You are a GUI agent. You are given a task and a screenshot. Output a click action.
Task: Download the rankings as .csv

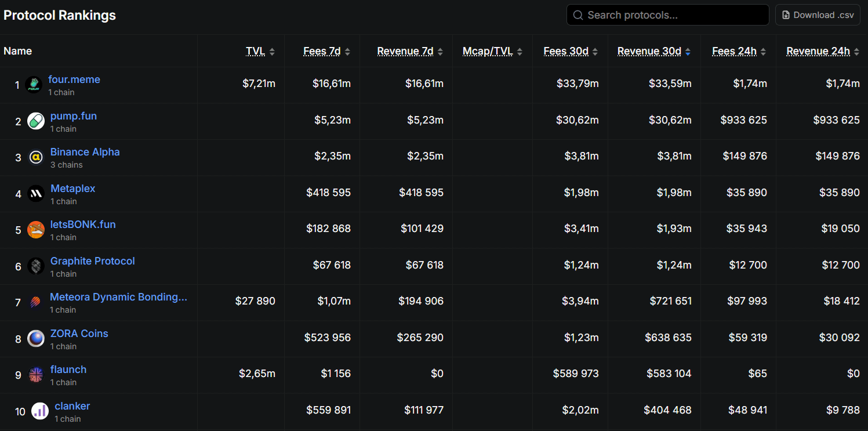(818, 15)
